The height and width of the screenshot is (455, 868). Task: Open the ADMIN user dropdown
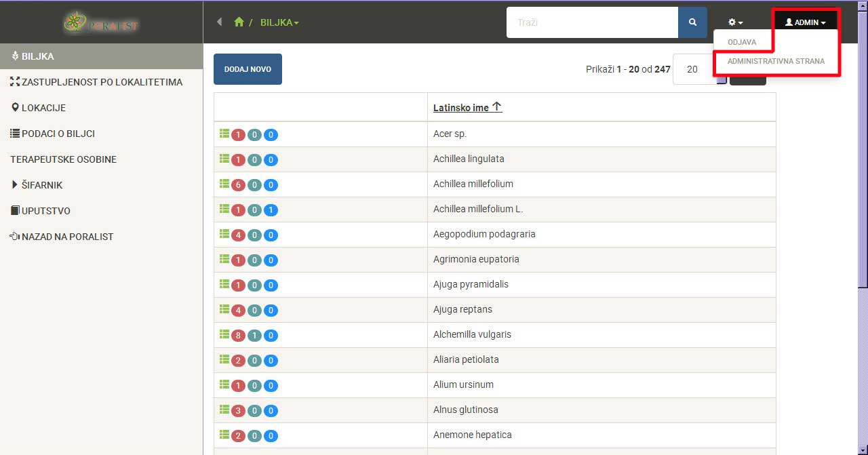pyautogui.click(x=805, y=22)
